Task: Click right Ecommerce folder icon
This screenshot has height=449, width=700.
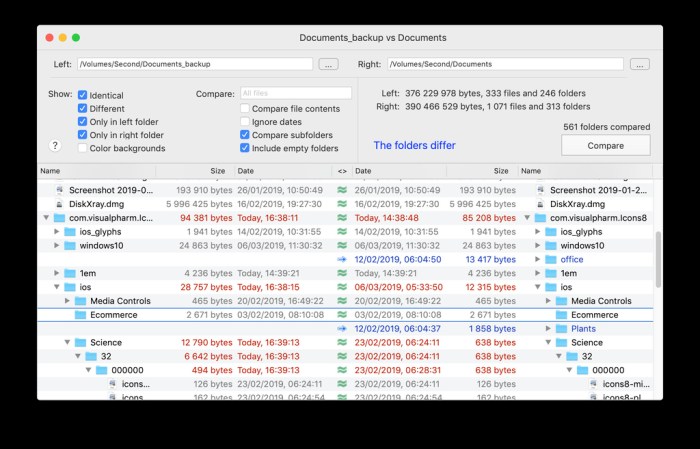Action: tap(562, 315)
